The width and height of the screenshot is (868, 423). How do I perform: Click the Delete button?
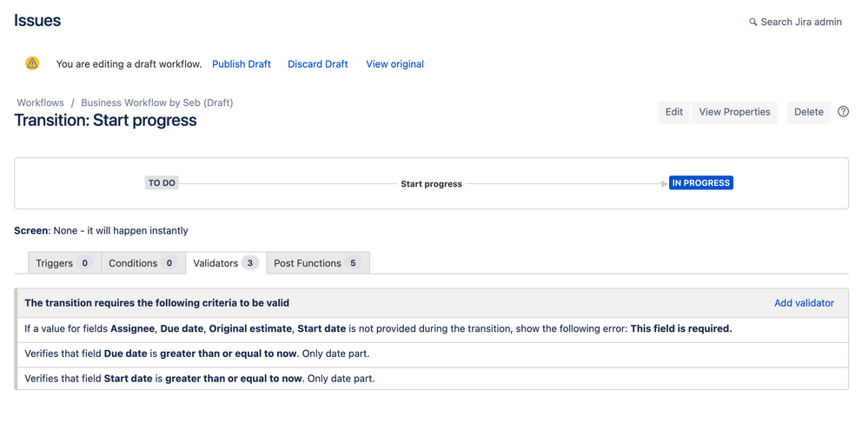(x=809, y=112)
